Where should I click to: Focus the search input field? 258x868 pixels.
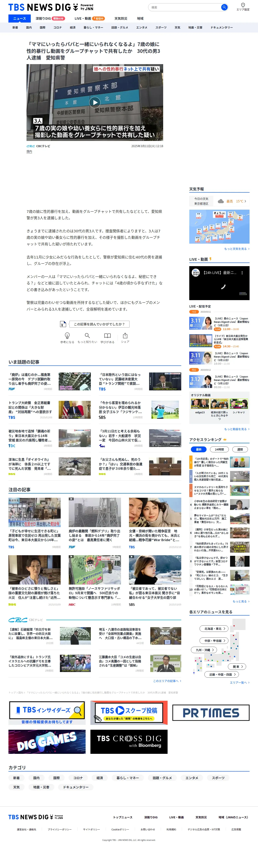[x=185, y=7]
